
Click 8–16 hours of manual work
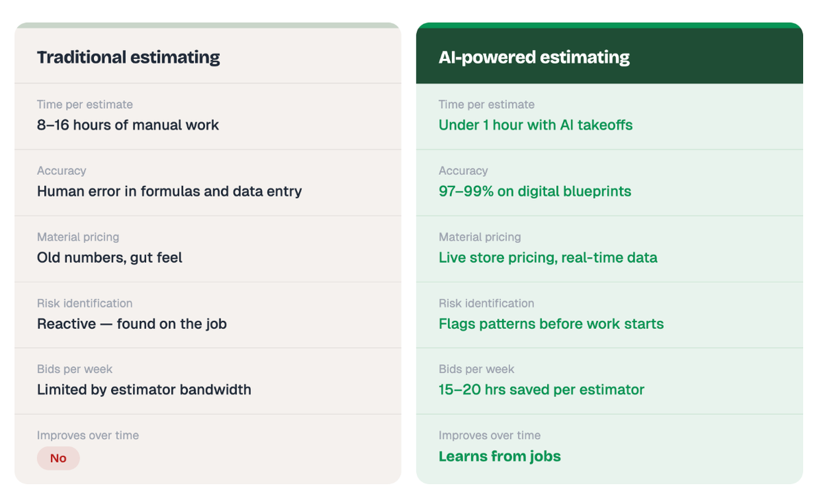coord(128,125)
